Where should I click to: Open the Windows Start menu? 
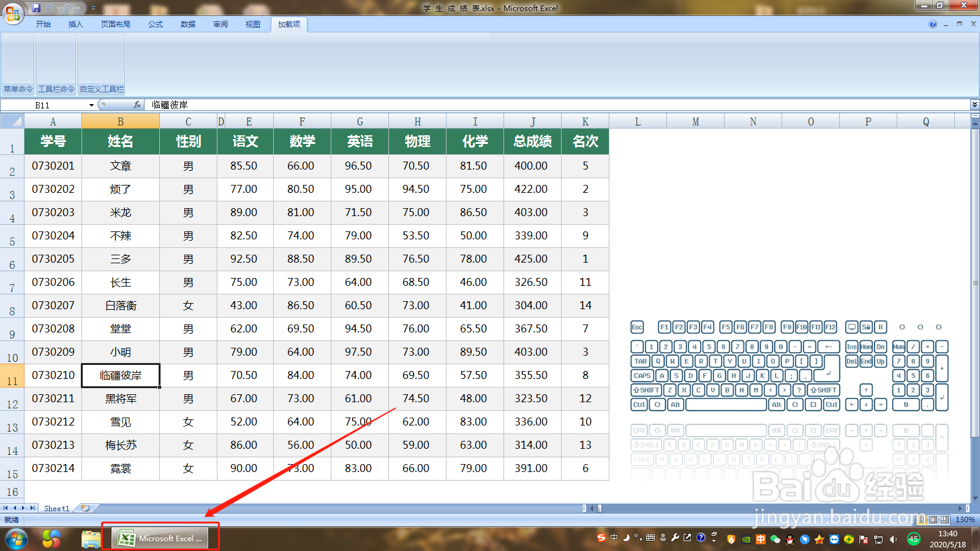click(17, 539)
